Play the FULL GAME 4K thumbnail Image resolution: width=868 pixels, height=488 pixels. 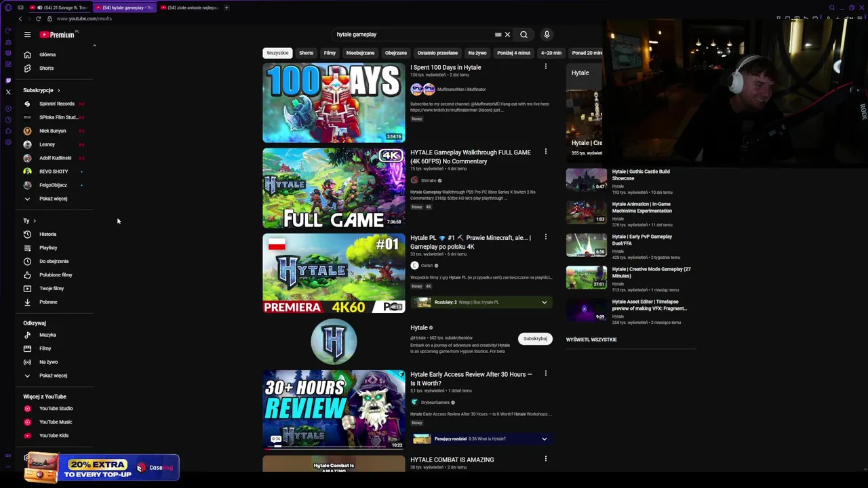tap(334, 188)
